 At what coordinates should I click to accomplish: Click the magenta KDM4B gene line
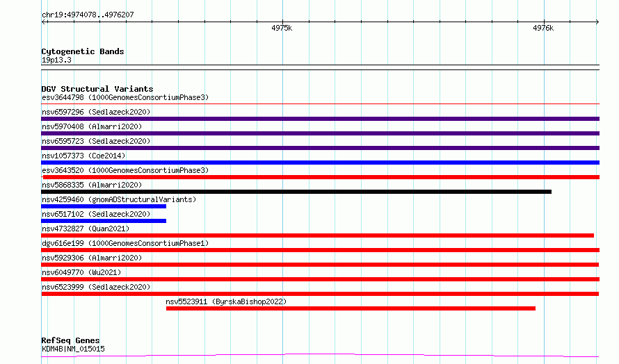coord(320,356)
